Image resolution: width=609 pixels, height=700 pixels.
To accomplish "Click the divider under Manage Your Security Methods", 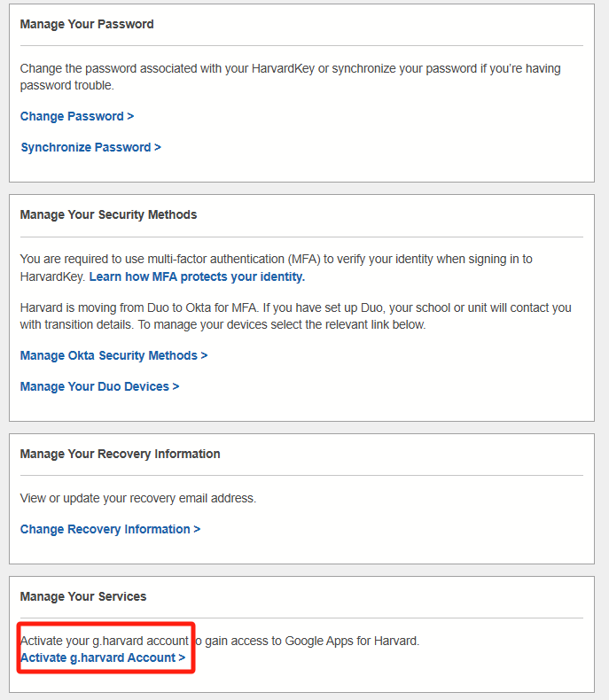I will (301, 237).
